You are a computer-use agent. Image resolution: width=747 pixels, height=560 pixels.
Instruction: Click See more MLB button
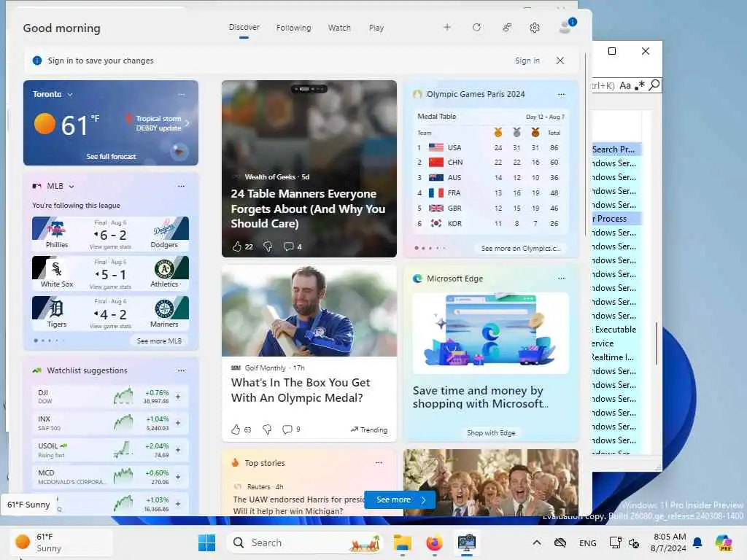[159, 341]
